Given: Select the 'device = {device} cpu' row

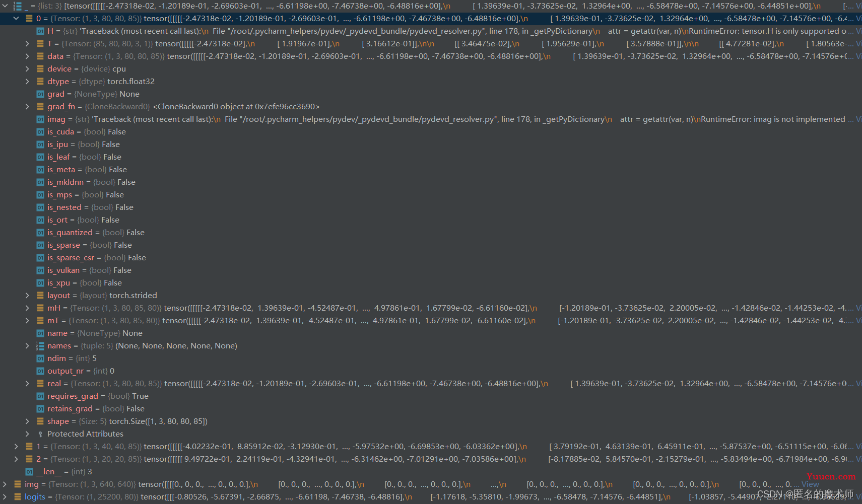Looking at the screenshot, I should point(431,69).
